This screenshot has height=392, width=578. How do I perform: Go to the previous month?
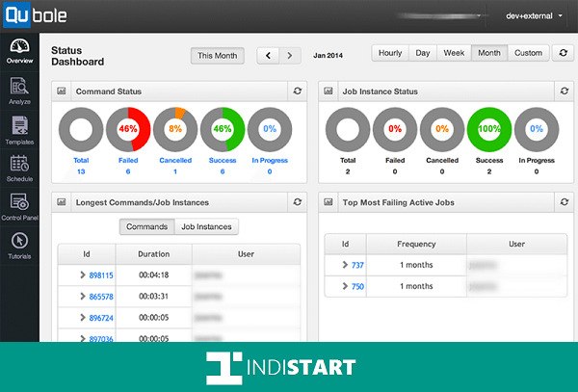coord(268,56)
